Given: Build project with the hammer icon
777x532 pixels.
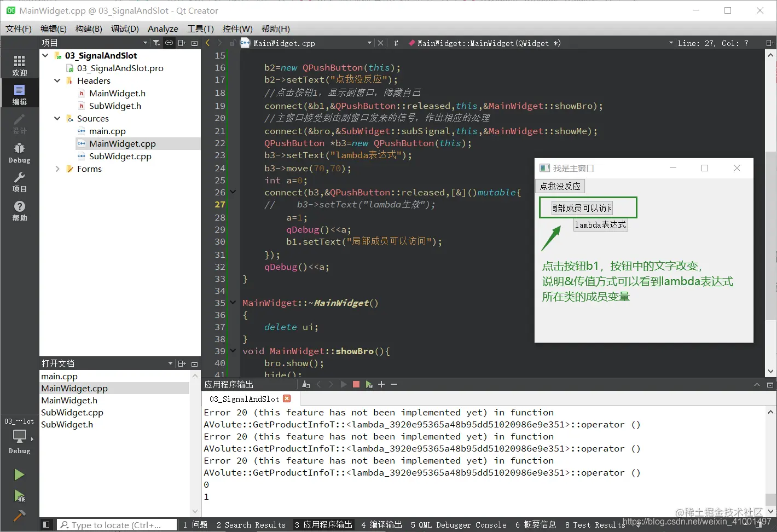Looking at the screenshot, I should (19, 516).
